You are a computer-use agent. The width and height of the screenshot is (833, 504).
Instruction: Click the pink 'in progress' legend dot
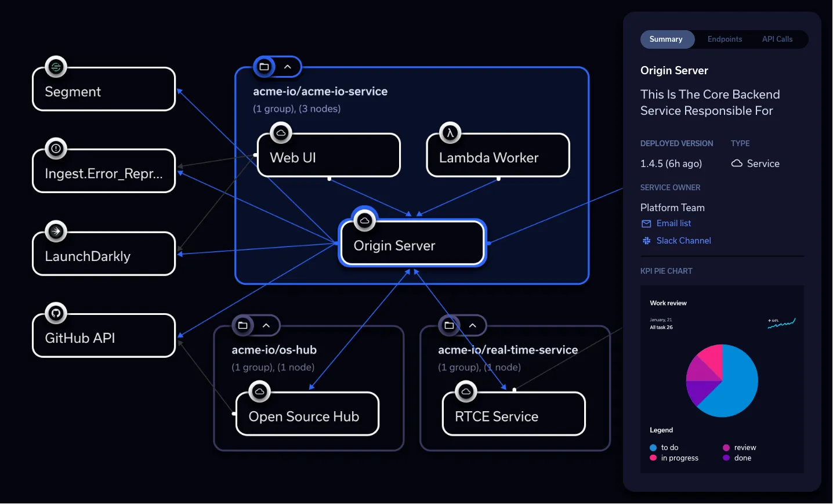point(653,458)
